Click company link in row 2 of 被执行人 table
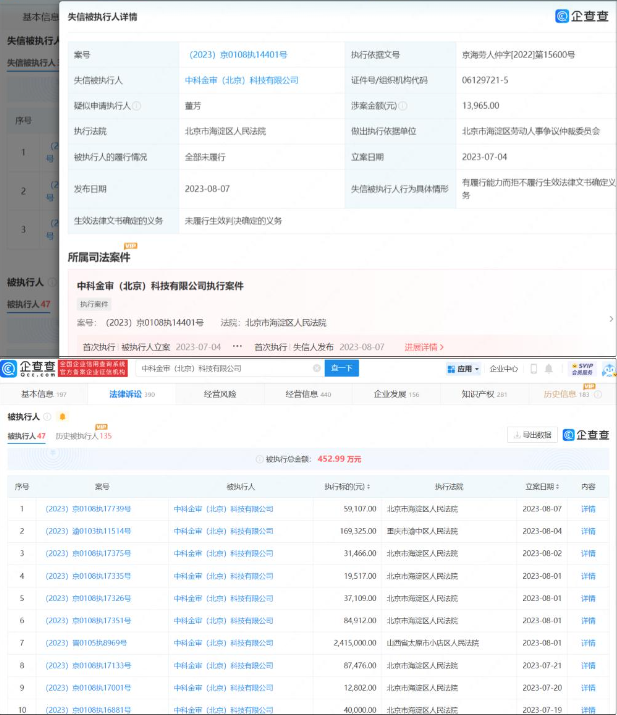 tap(223, 531)
